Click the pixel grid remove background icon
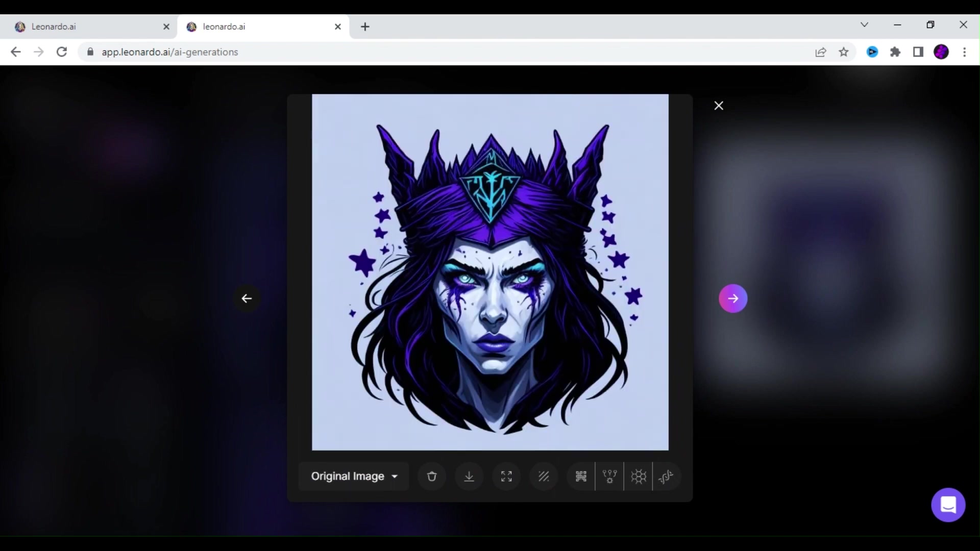The height and width of the screenshot is (551, 980). [581, 477]
